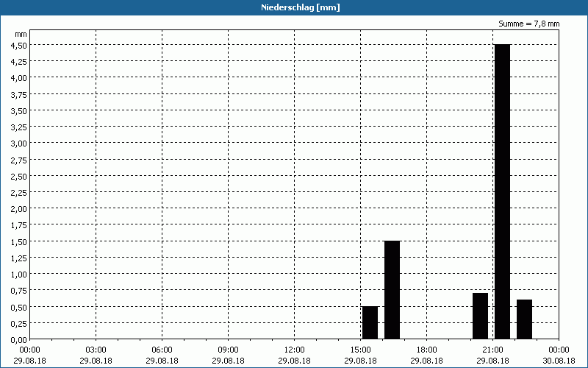Select the Summe = 7,8 mm label

pyautogui.click(x=528, y=24)
